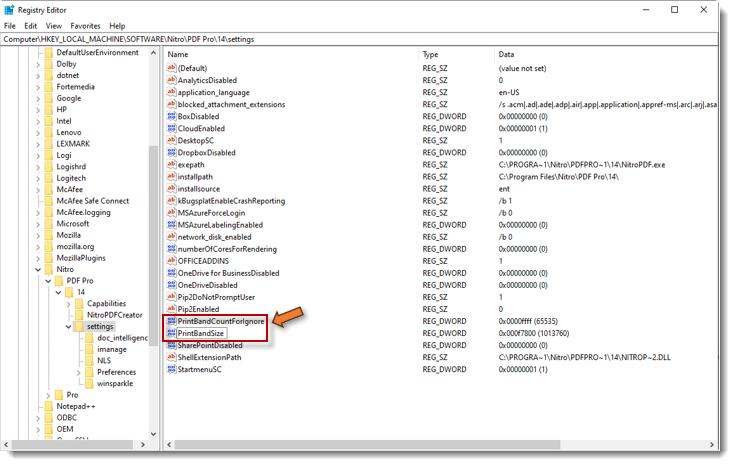The image size is (735, 466).
Task: Collapse the Nitro tree node
Action: click(x=38, y=270)
